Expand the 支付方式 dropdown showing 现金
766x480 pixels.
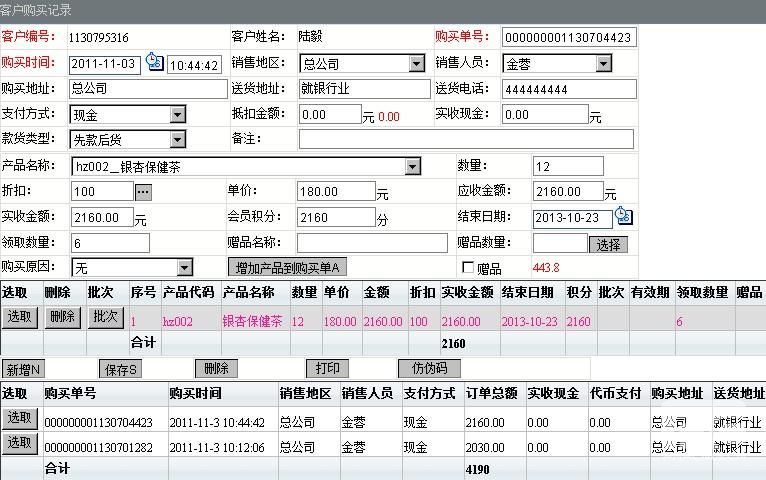[x=177, y=115]
